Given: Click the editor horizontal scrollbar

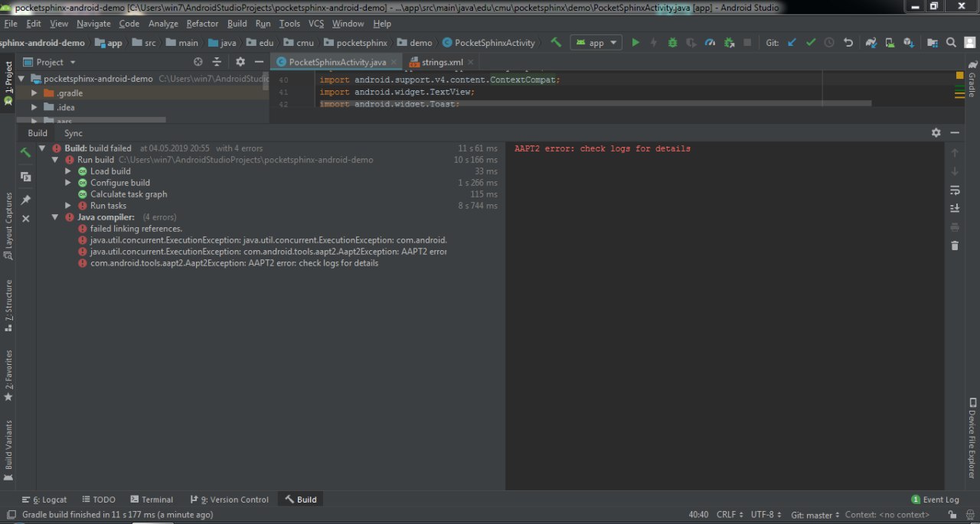Looking at the screenshot, I should click(x=596, y=103).
